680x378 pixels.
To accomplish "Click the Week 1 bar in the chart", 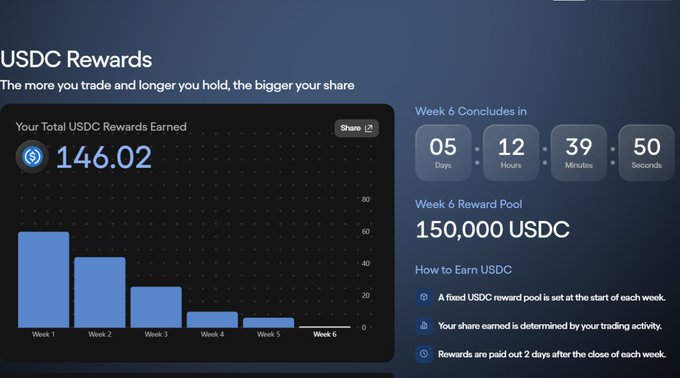I will 43,280.
